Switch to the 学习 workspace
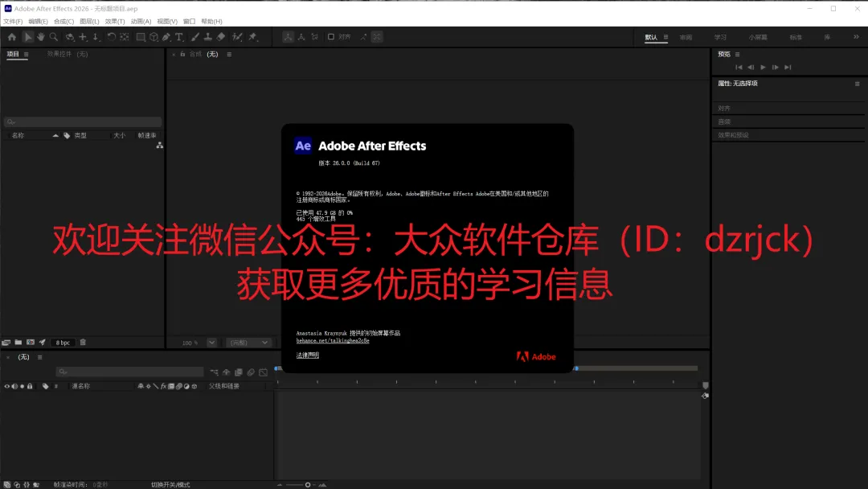The width and height of the screenshot is (868, 489). point(720,37)
